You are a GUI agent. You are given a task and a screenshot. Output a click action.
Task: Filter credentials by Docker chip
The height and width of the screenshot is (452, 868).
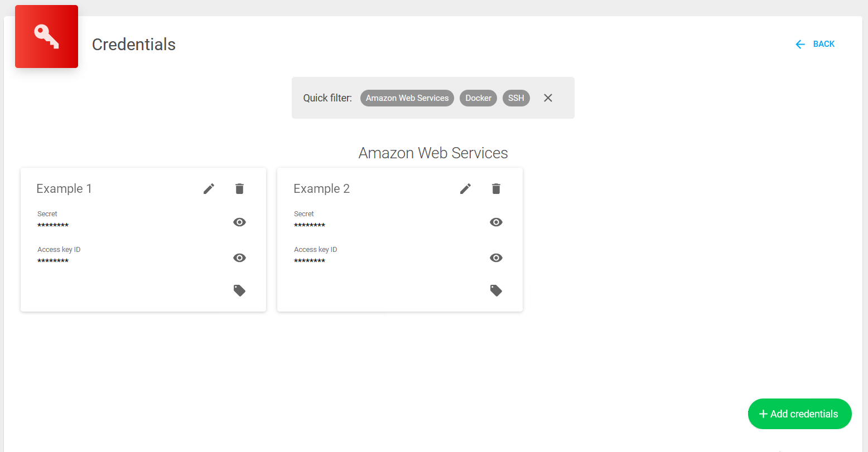pos(478,98)
